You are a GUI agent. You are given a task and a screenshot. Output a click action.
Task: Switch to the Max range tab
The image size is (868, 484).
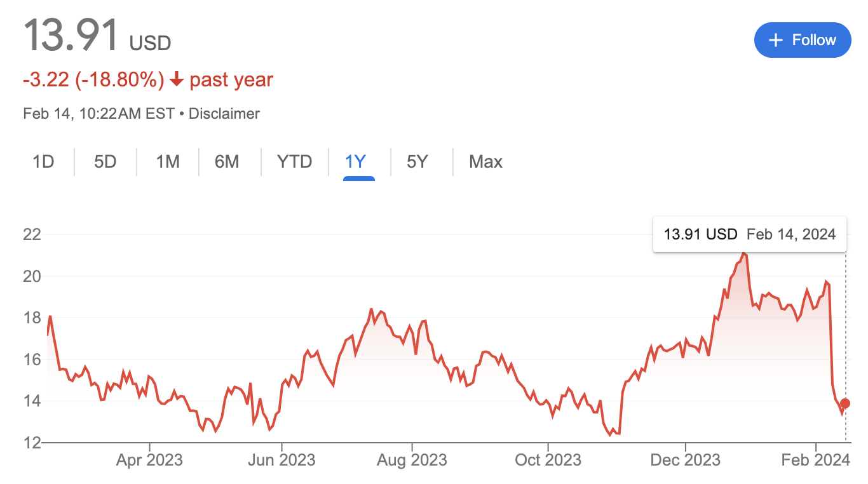click(485, 162)
